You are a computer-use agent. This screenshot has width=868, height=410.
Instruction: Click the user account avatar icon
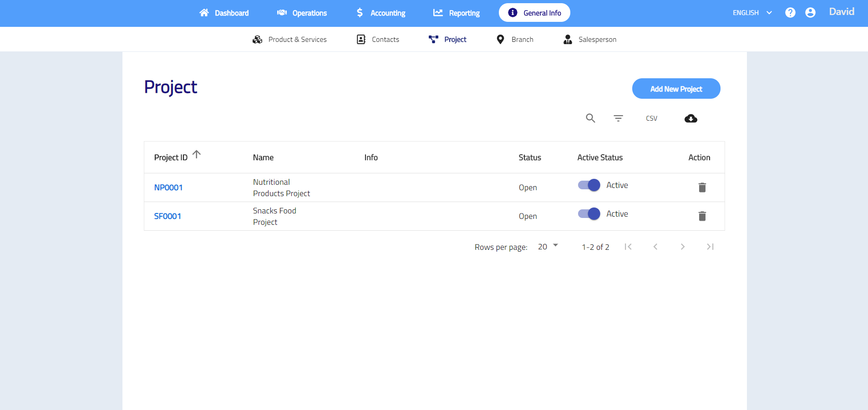pos(810,13)
